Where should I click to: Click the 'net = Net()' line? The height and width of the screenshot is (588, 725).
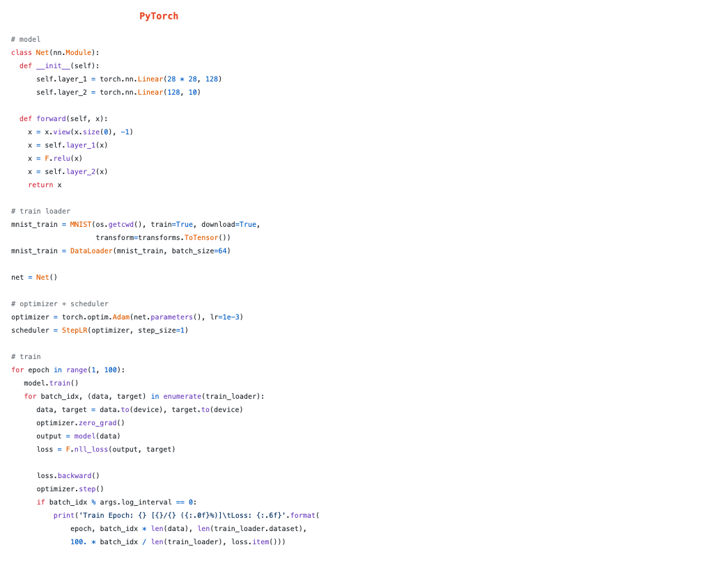34,277
